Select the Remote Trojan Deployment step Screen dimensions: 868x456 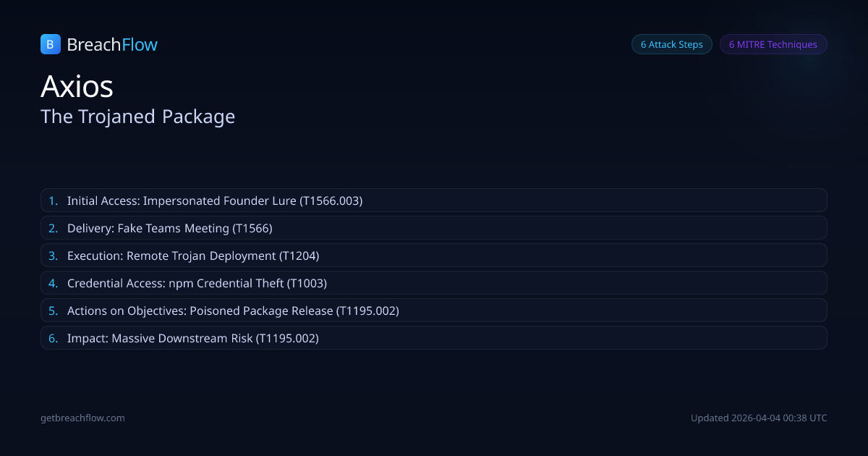(x=193, y=256)
